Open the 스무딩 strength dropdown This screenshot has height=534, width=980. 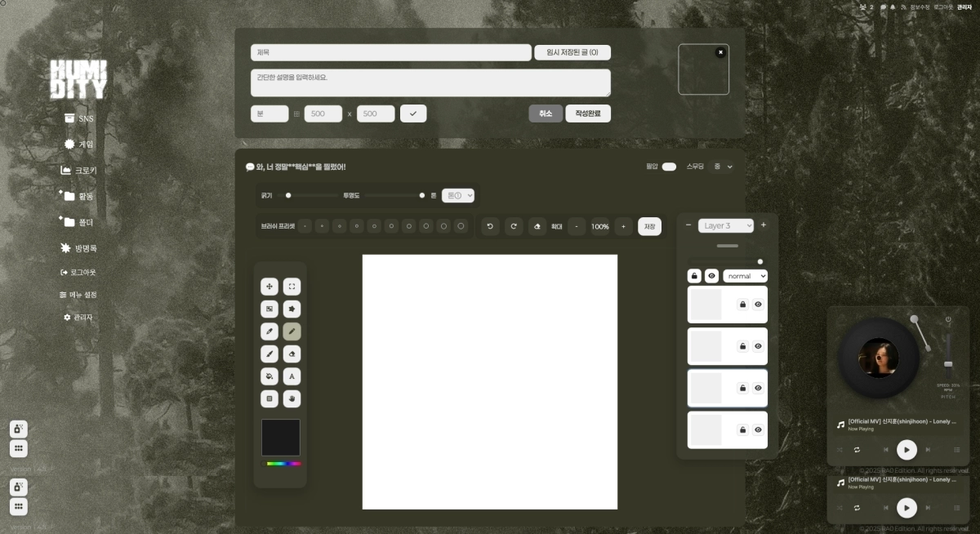(x=722, y=166)
